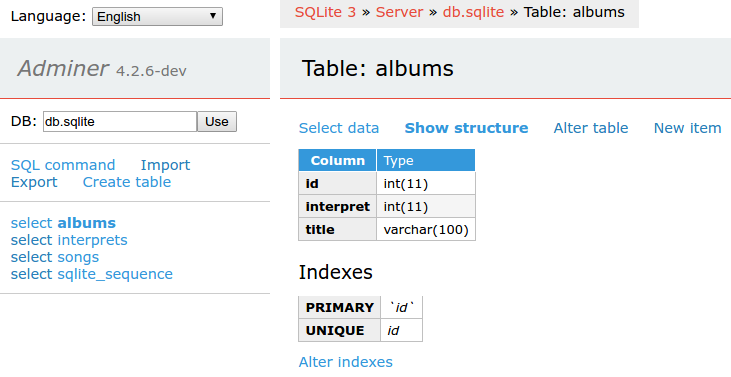Open the Export link
The image size is (731, 377).
tap(34, 182)
